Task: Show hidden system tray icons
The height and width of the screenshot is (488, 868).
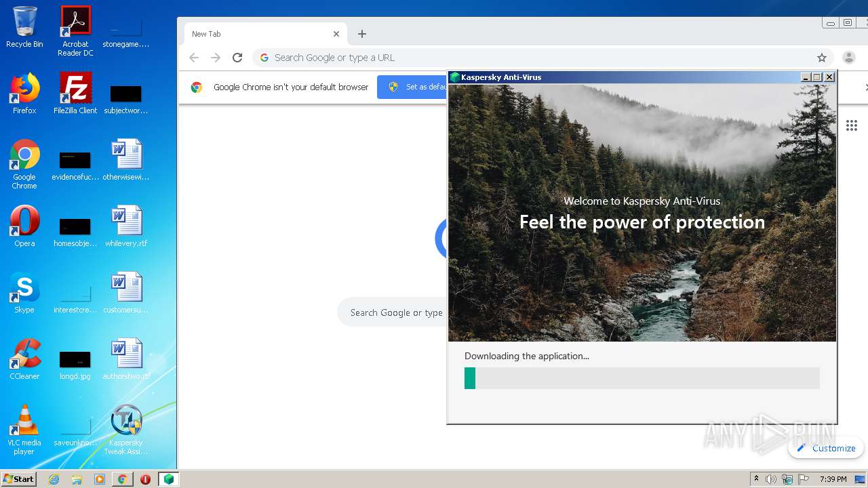Action: (757, 479)
